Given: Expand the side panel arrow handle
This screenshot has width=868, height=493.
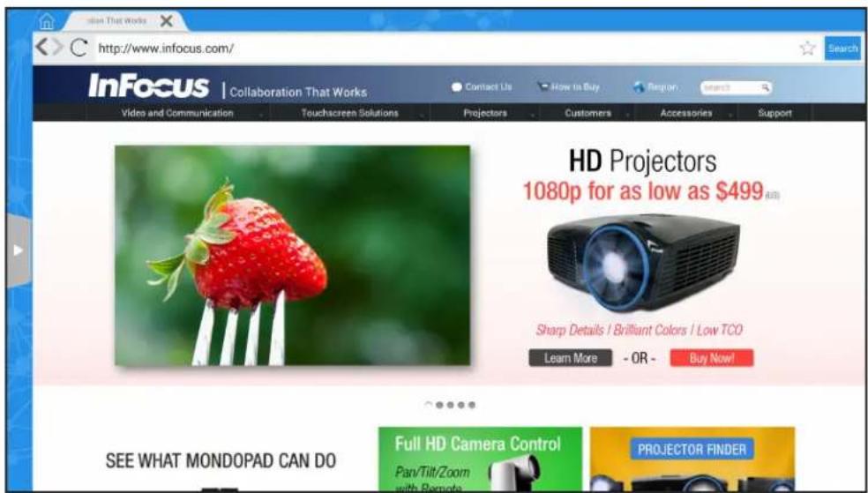Looking at the screenshot, I should coord(19,250).
